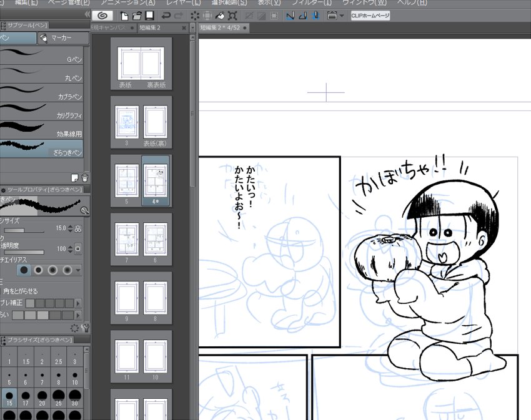Open the フィルター(I) menu
531x420 pixels.
pos(312,2)
